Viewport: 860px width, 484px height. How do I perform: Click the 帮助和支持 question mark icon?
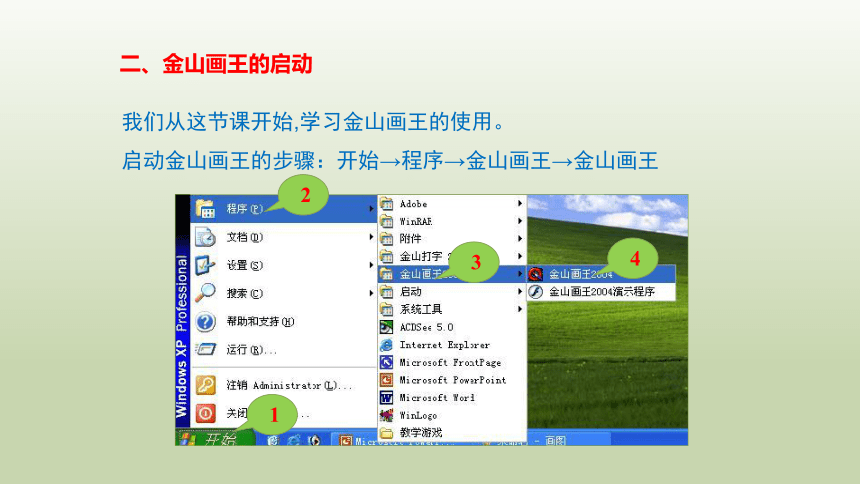coord(205,322)
